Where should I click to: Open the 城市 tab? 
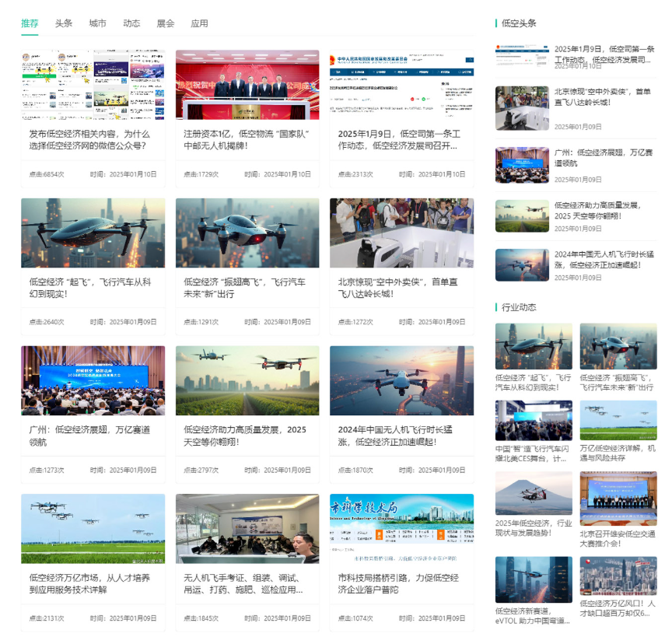(x=98, y=23)
